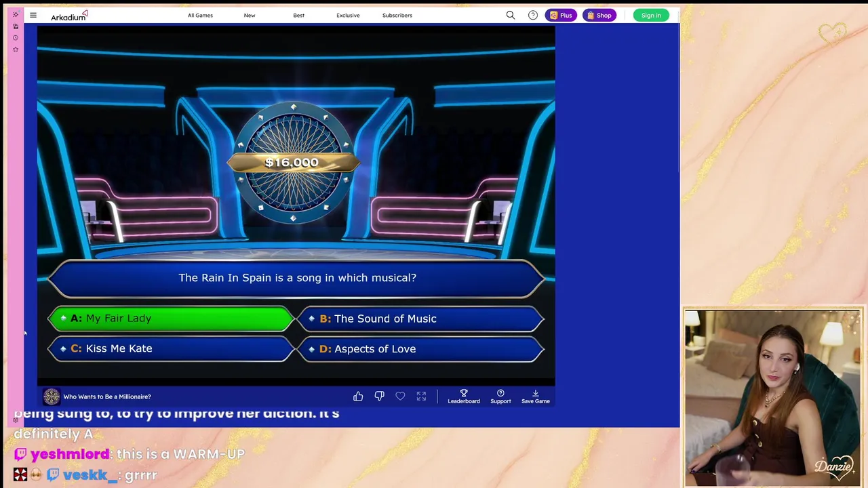Click the sparkle icon in the pink sidebar
868x488 pixels.
coord(16,15)
